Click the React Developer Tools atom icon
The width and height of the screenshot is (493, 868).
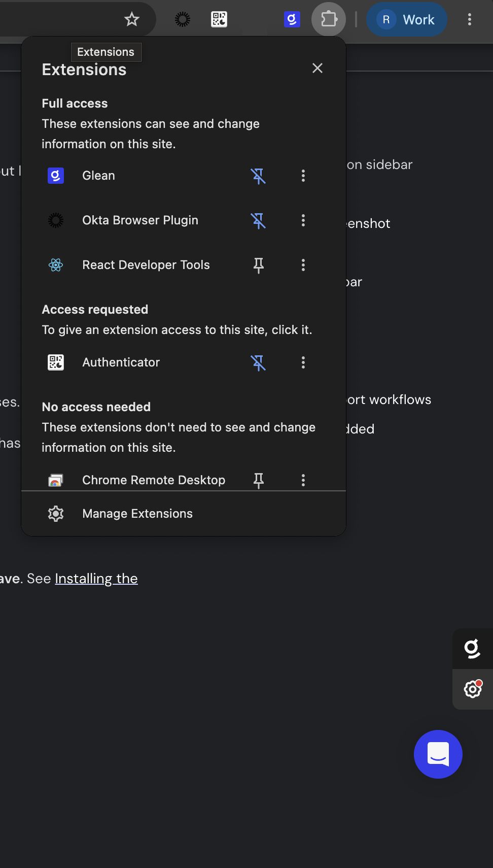(56, 265)
